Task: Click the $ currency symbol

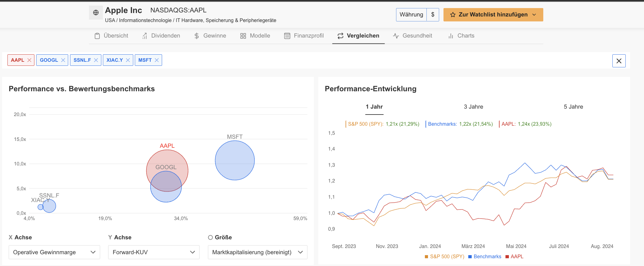Action: (433, 15)
